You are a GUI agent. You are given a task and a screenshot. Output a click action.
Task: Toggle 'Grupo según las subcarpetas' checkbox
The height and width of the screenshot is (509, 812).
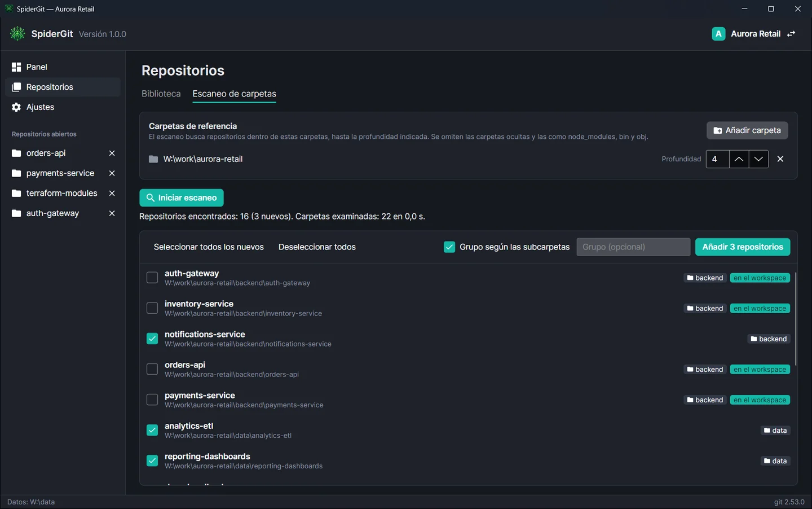click(449, 247)
